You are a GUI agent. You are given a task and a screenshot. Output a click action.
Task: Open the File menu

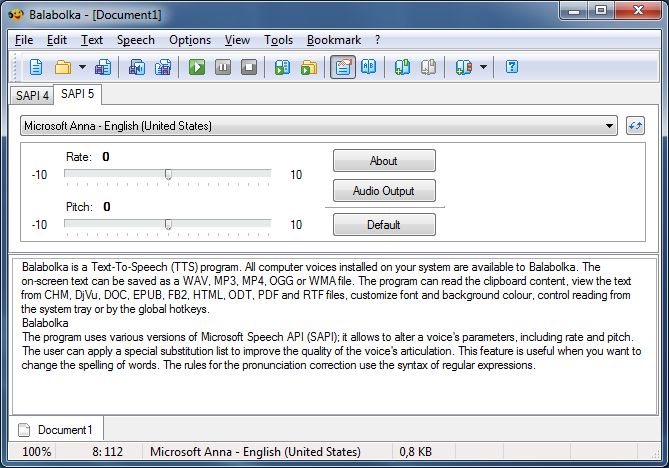pos(24,40)
